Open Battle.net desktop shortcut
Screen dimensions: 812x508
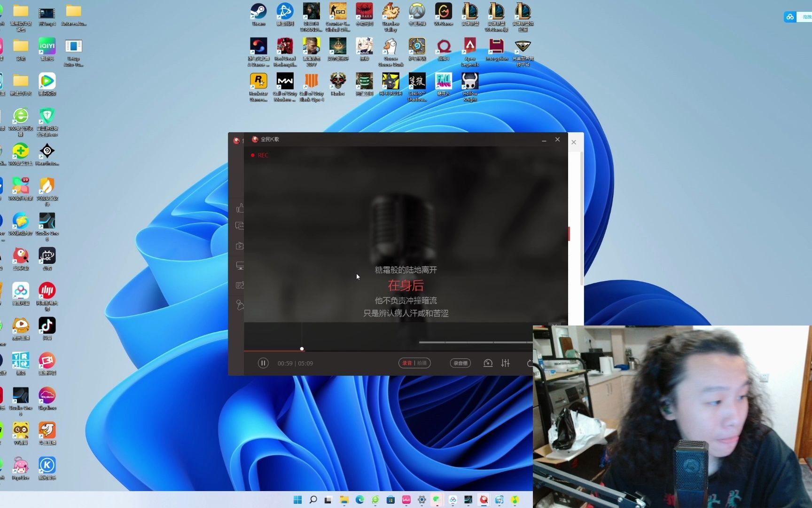point(285,15)
